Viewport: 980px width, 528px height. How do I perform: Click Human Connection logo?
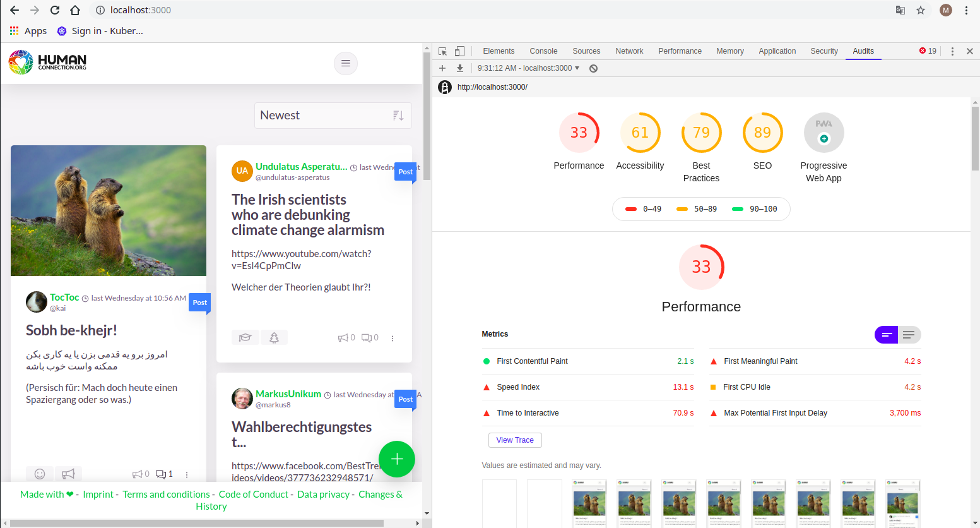tap(47, 63)
